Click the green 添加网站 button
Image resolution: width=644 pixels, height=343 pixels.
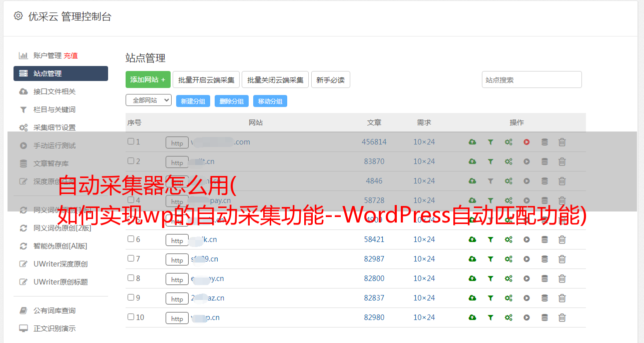[x=148, y=79]
